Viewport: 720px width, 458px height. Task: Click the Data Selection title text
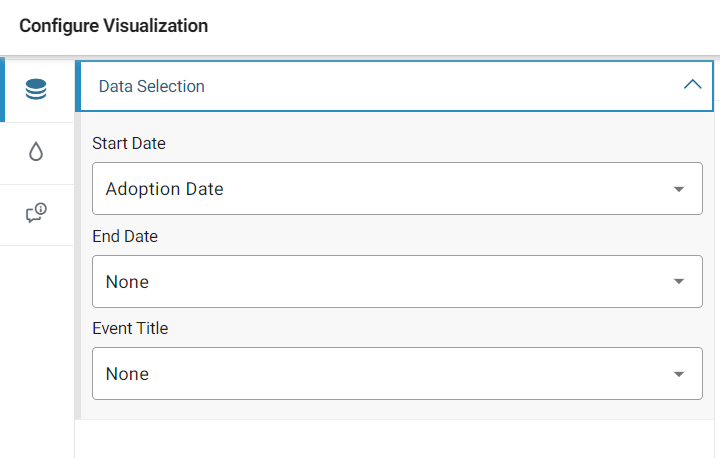(152, 86)
